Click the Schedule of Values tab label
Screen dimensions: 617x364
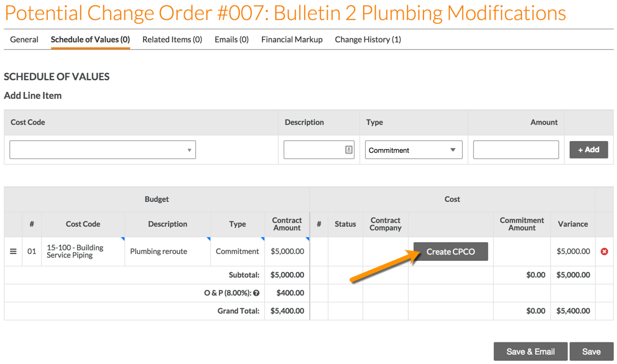[x=90, y=39]
